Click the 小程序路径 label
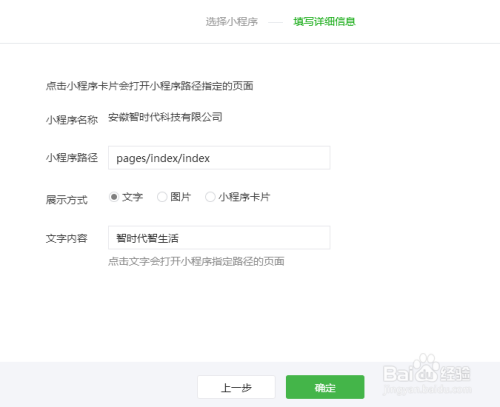 tap(72, 158)
